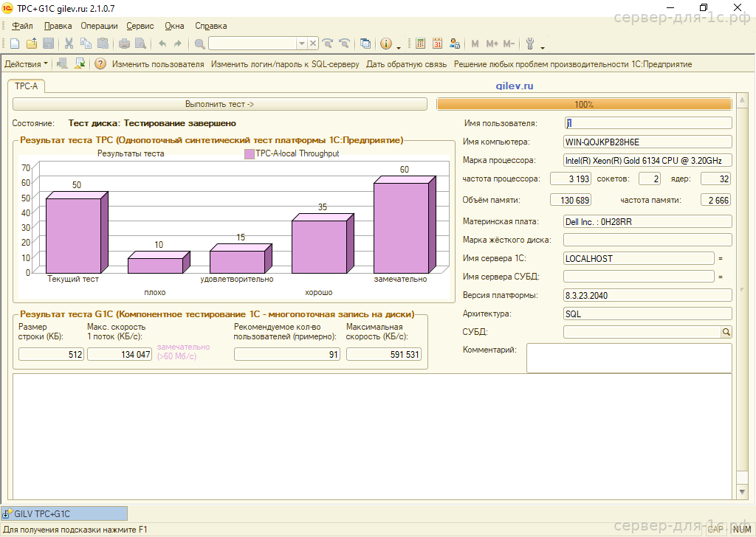Click the wrench tools icon
This screenshot has height=537, width=756.
531,44
